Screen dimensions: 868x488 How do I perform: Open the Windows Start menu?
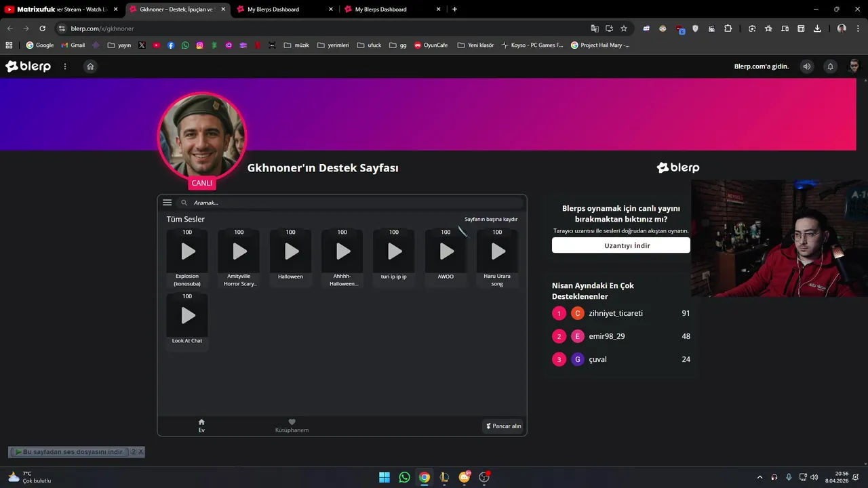(384, 477)
